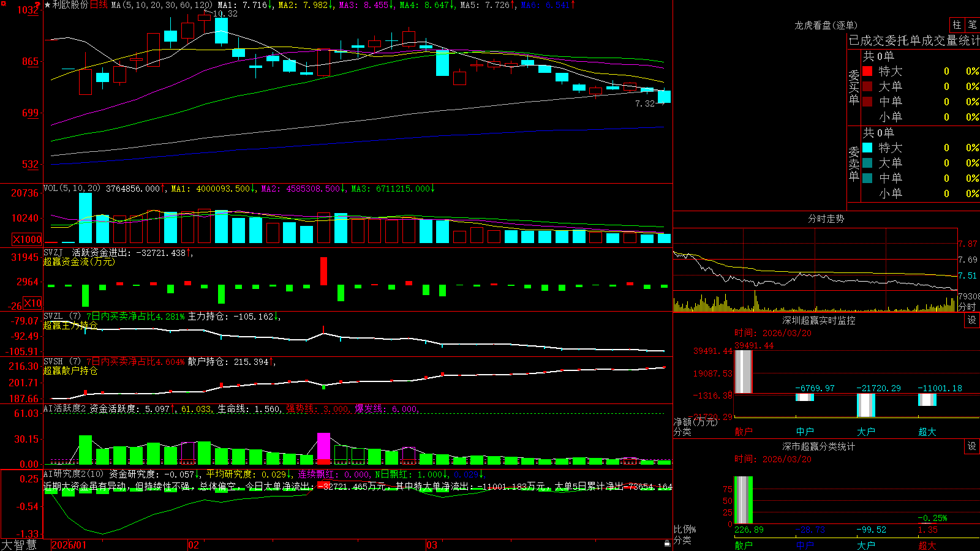Viewport: 980px width, 551px height.
Task: Click the 日线 period label
Action: pyautogui.click(x=99, y=5)
